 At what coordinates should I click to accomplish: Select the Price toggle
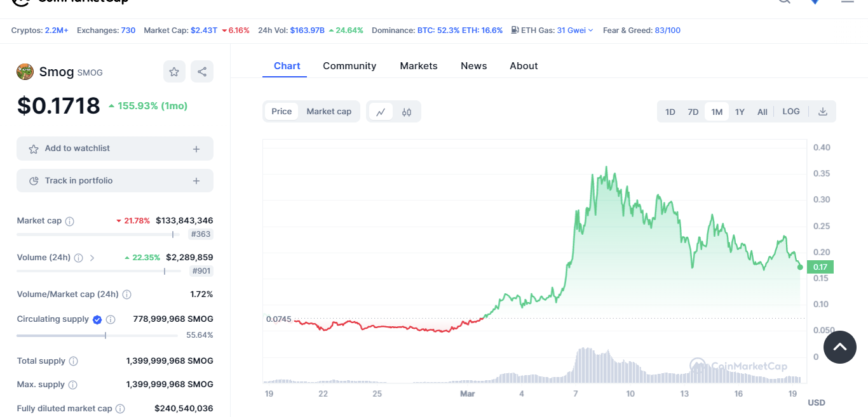pos(281,112)
